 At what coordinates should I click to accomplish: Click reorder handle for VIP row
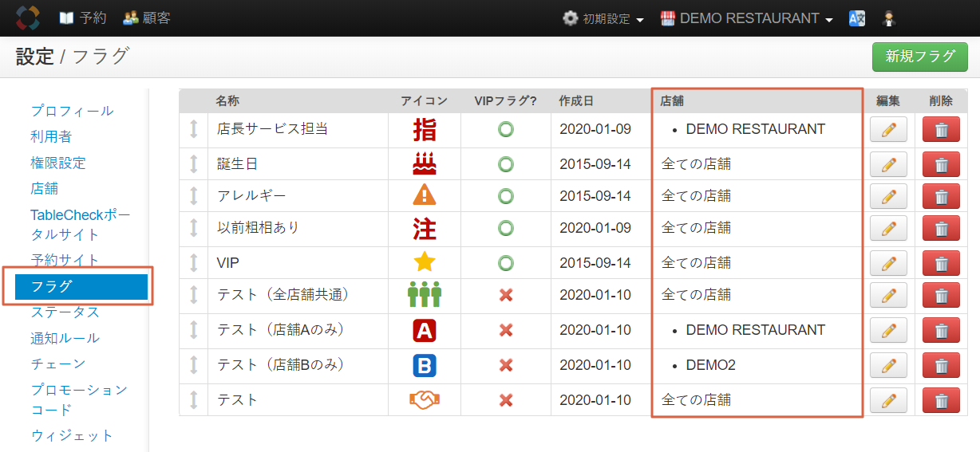(193, 263)
